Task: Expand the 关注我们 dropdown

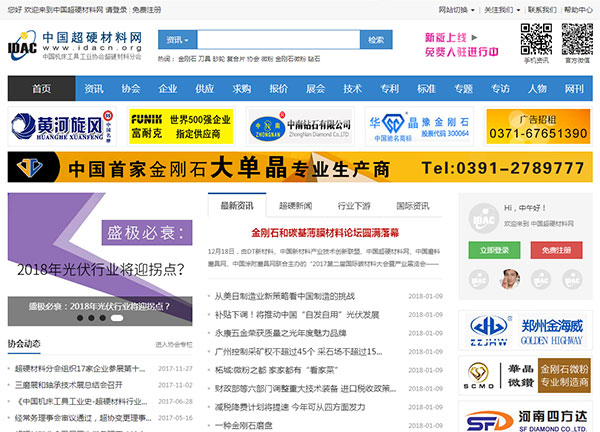Action: click(x=502, y=10)
